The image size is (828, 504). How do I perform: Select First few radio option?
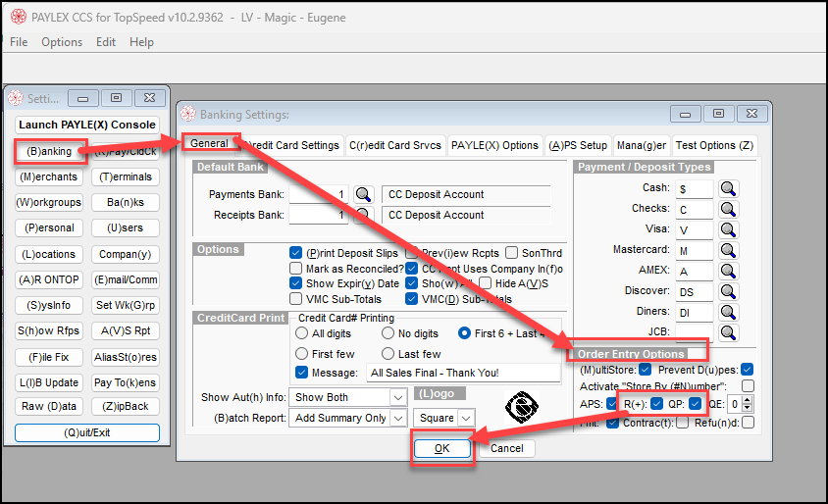301,353
